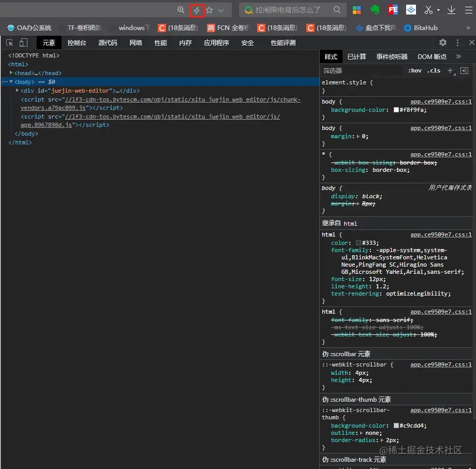Toggle the .cls classes button

pyautogui.click(x=434, y=70)
